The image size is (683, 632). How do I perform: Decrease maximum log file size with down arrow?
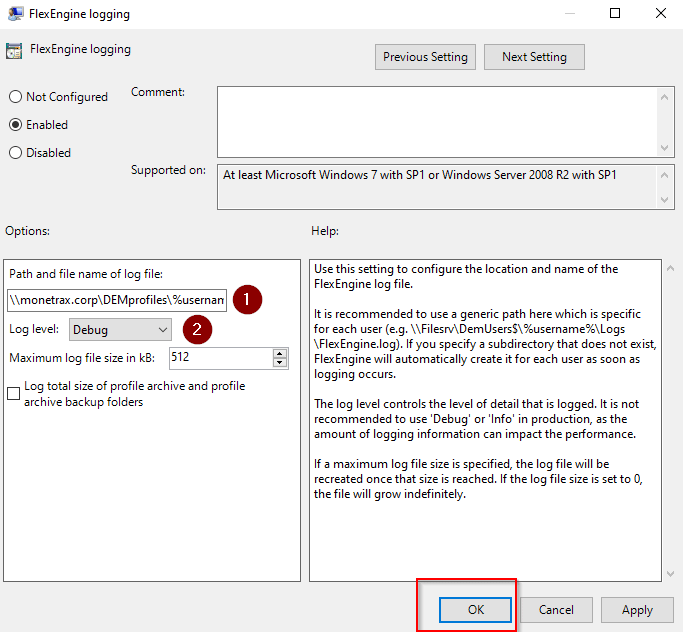[279, 363]
